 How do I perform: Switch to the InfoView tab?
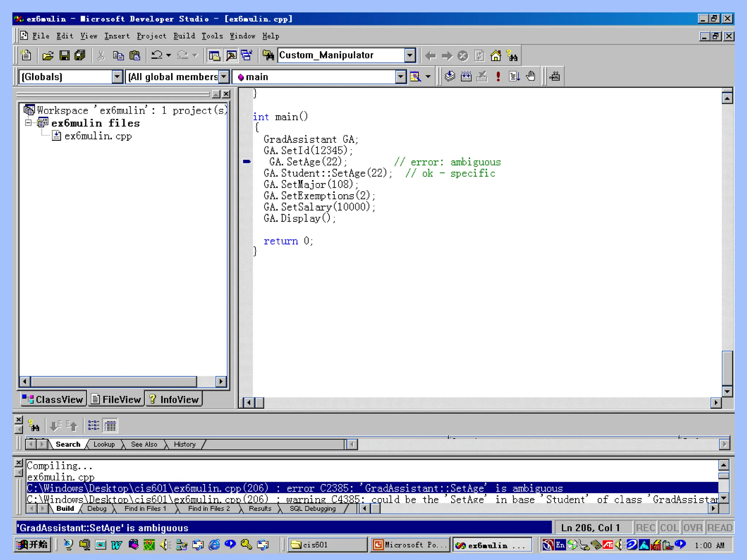click(174, 399)
